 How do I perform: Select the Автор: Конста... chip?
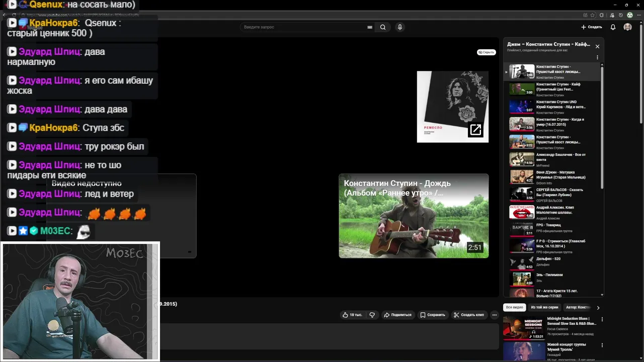pos(578,307)
